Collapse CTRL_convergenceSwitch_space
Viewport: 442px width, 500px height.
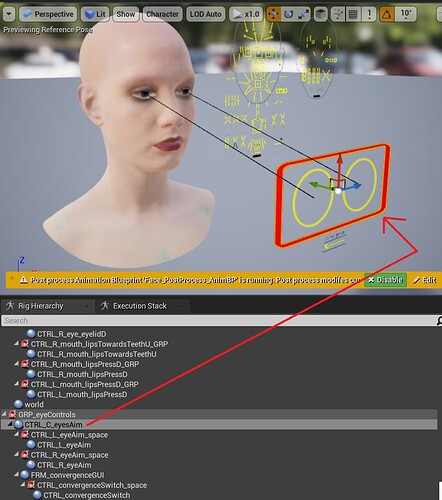(x=23, y=484)
